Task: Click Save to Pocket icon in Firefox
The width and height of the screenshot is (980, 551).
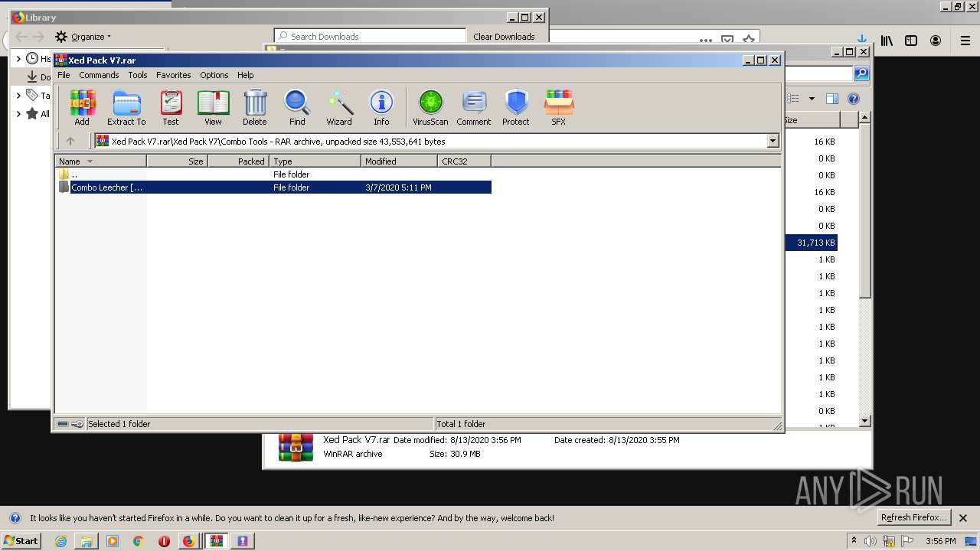Action: [x=727, y=40]
